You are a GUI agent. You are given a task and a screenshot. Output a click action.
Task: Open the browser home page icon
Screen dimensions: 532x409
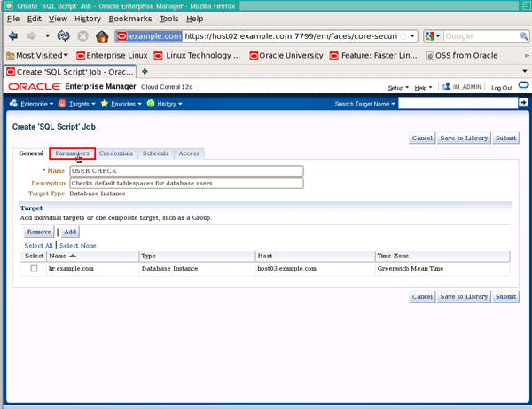(x=102, y=36)
